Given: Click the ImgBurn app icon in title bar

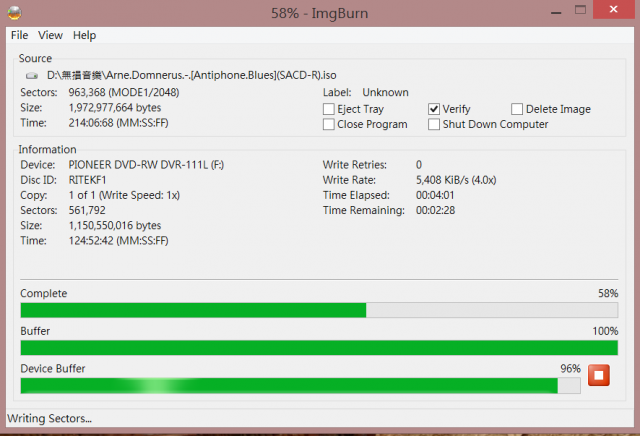Looking at the screenshot, I should 15,13.
